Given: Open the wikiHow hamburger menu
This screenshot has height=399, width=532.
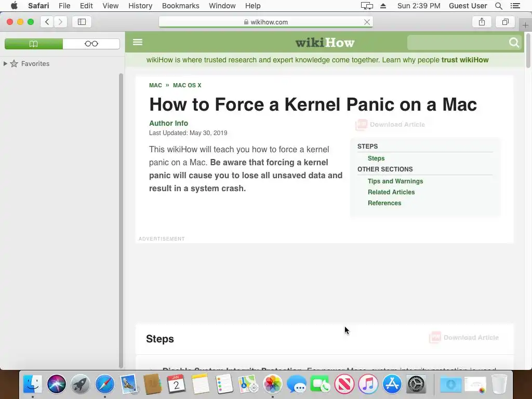Looking at the screenshot, I should [x=137, y=42].
